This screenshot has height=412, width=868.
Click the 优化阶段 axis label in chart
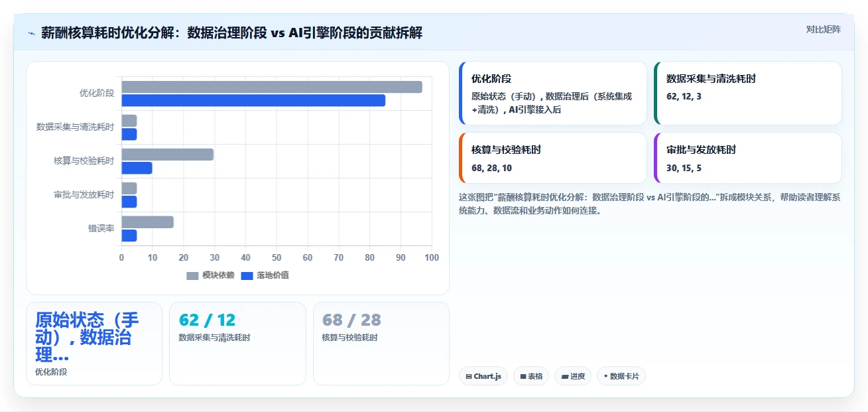(x=97, y=93)
